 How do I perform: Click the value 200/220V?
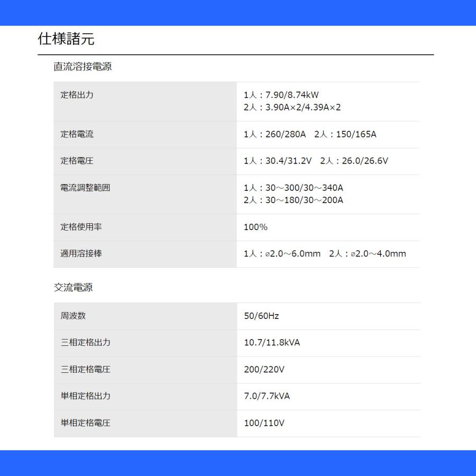tap(264, 369)
